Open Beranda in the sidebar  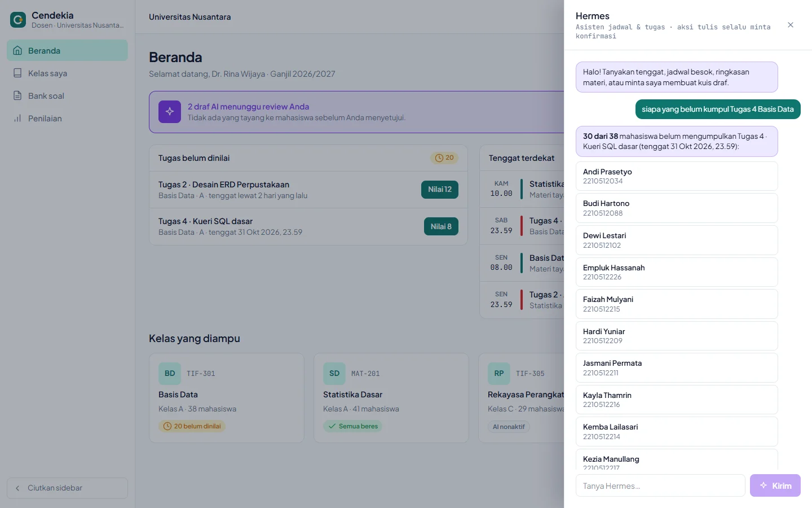click(x=67, y=50)
